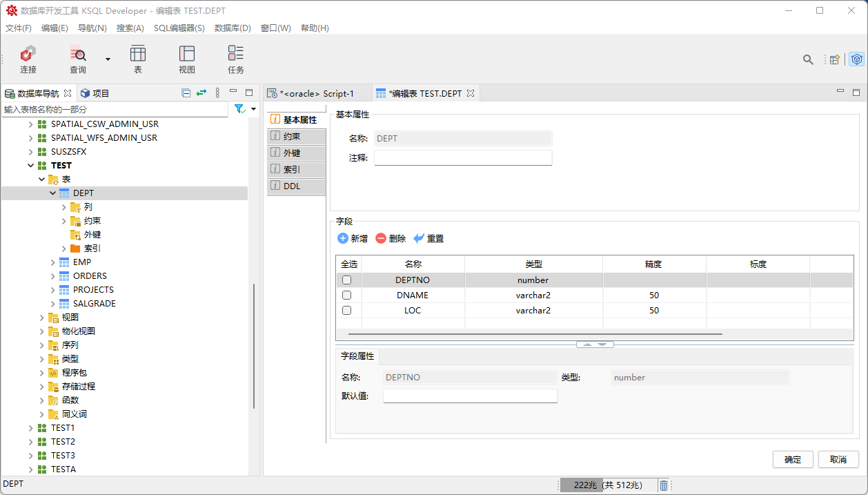The image size is (868, 495).
Task: Click the filter funnel icon in navigator
Action: click(239, 109)
